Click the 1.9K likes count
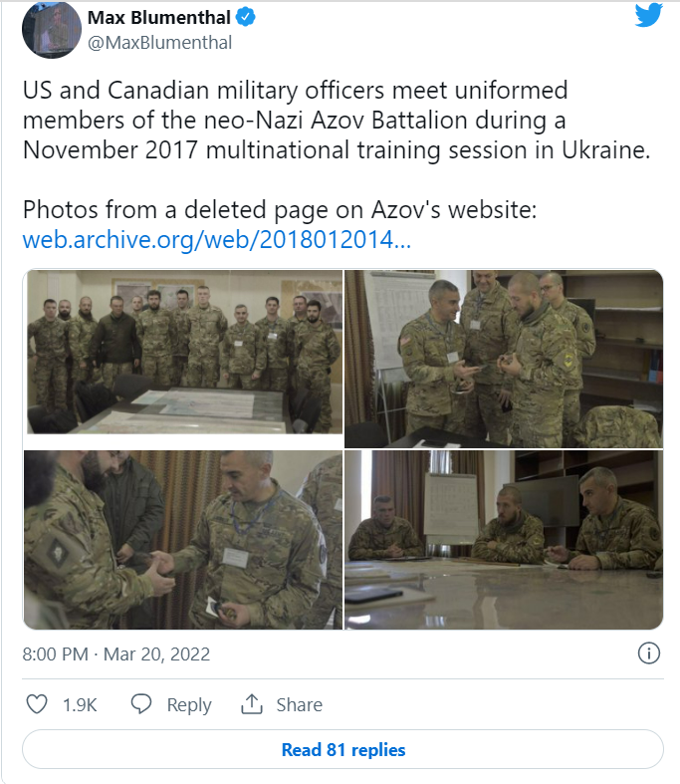This screenshot has width=680, height=784. (x=80, y=704)
